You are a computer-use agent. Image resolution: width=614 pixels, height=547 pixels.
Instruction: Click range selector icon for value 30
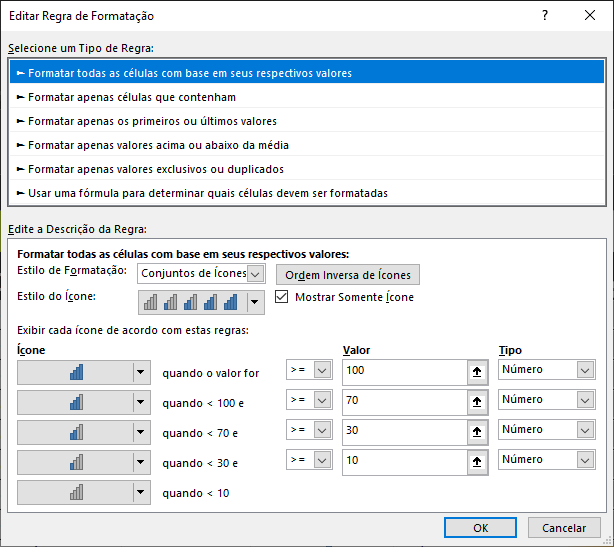(x=478, y=431)
